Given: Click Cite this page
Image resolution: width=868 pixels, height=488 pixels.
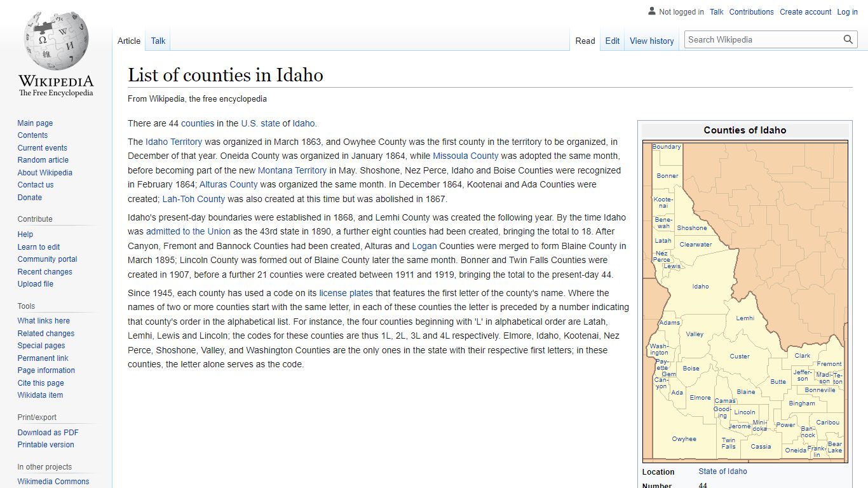Looking at the screenshot, I should pos(41,383).
